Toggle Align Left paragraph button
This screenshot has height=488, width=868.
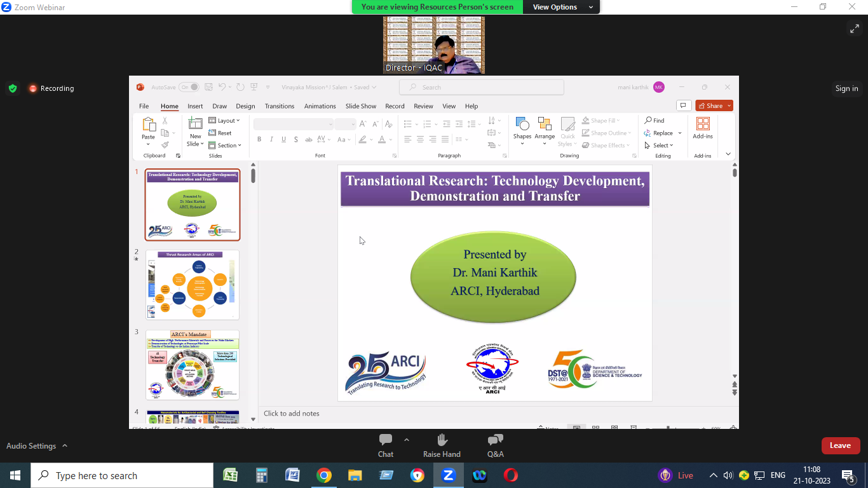[408, 139]
